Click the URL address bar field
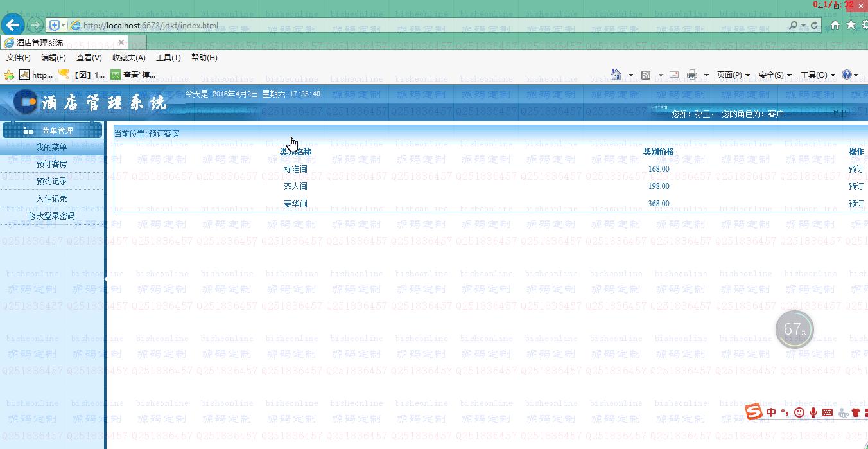The width and height of the screenshot is (868, 449). coord(427,25)
